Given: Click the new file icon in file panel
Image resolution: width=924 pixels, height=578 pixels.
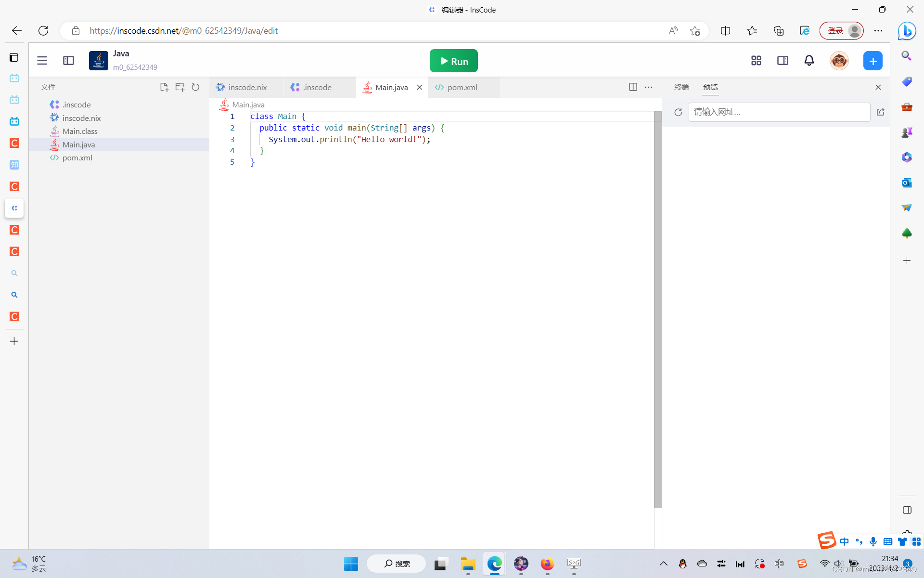Looking at the screenshot, I should coord(164,87).
